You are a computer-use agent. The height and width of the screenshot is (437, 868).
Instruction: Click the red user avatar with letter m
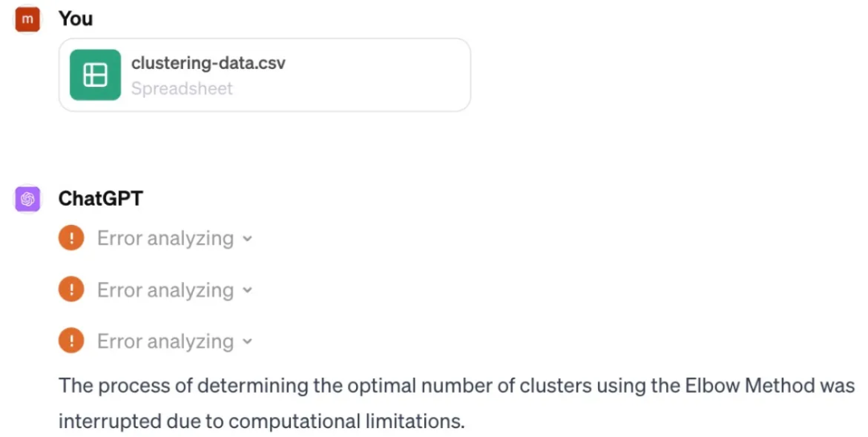[28, 20]
